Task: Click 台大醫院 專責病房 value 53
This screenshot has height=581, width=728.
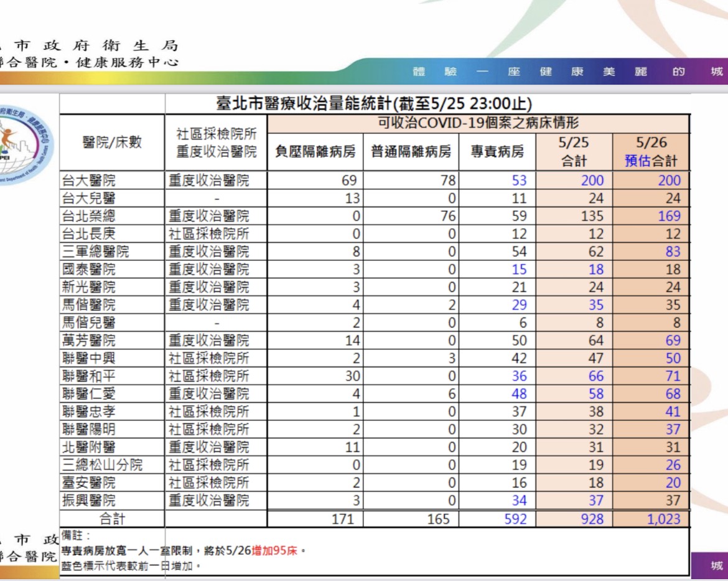Action: click(x=519, y=181)
